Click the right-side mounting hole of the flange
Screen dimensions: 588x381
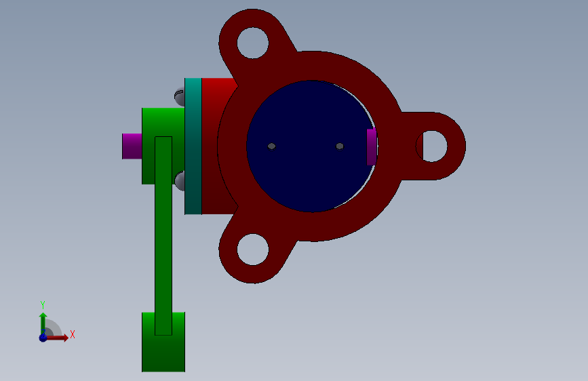(431, 146)
